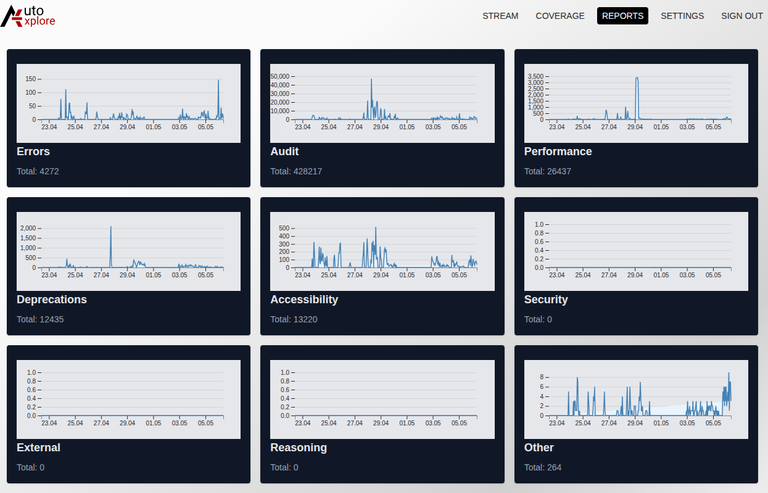
Task: Open the Other report chart
Action: (636, 398)
